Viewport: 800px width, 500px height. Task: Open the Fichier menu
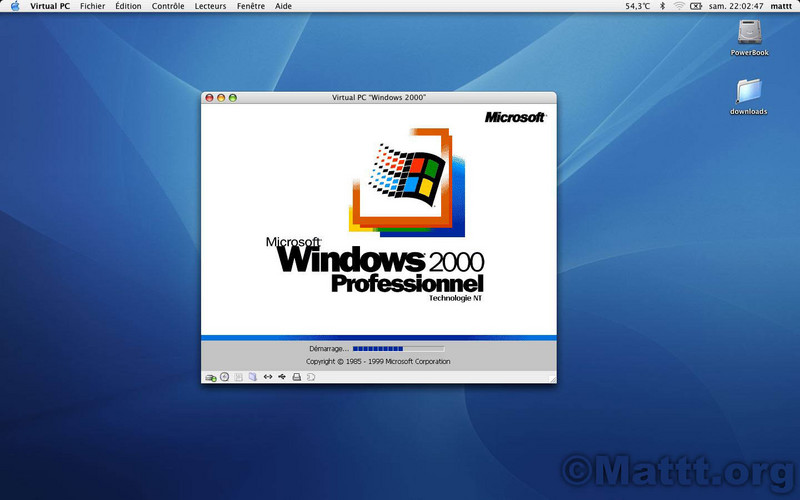coord(92,6)
